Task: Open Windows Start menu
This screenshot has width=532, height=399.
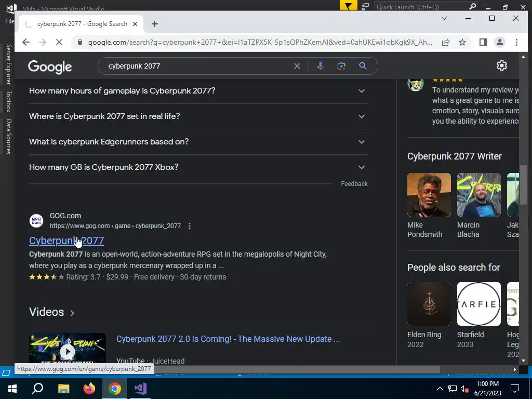Action: pos(12,389)
